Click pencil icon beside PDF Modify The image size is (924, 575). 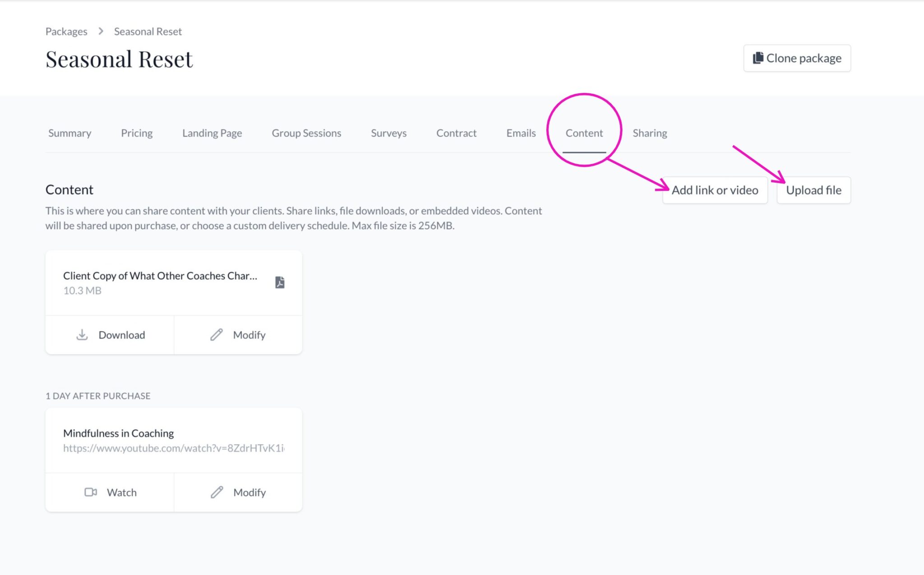point(217,335)
